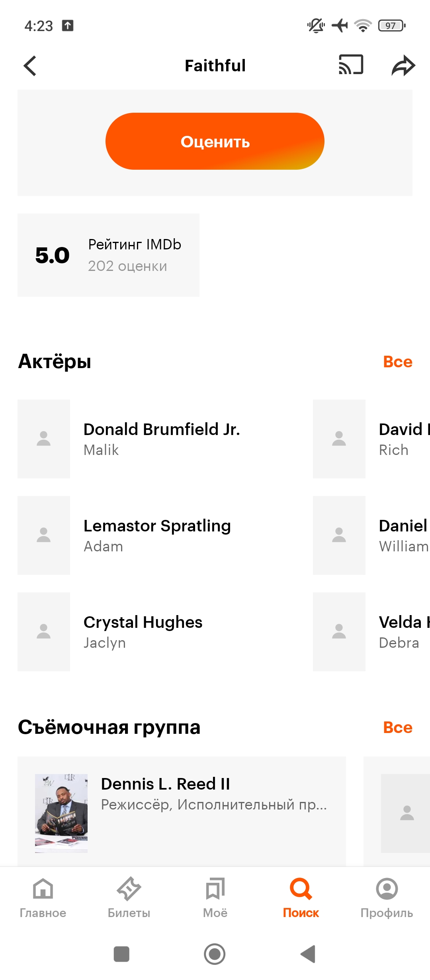
Task: Tap Android recent apps square button
Action: coord(121,954)
